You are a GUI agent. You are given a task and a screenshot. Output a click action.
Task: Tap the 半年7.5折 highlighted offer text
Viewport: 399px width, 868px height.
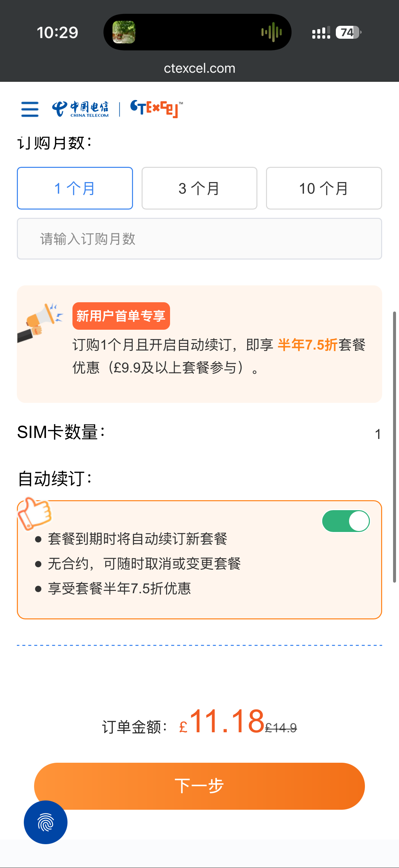point(307,345)
